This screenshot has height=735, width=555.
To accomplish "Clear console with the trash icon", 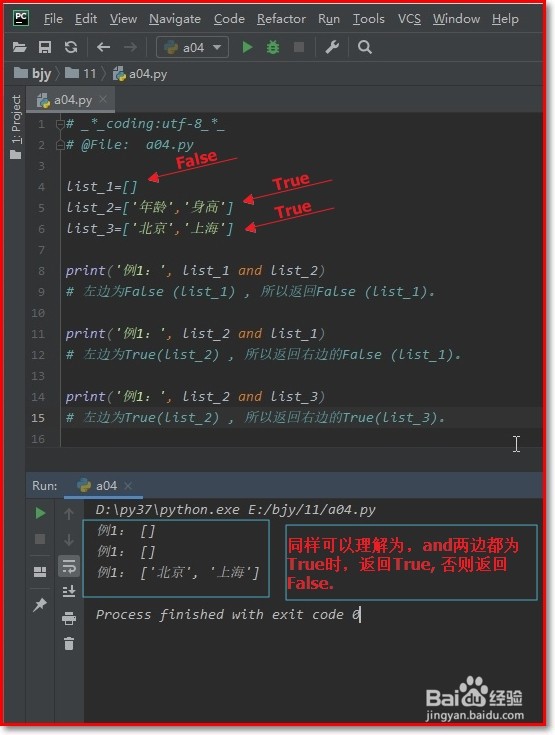I will point(69,644).
